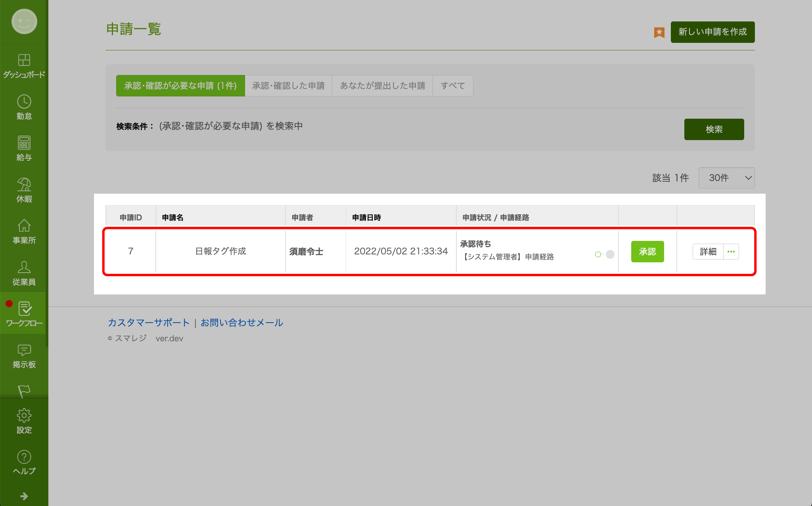Open the 30件 page size dropdown
Screen dimensions: 812x506
(x=726, y=178)
